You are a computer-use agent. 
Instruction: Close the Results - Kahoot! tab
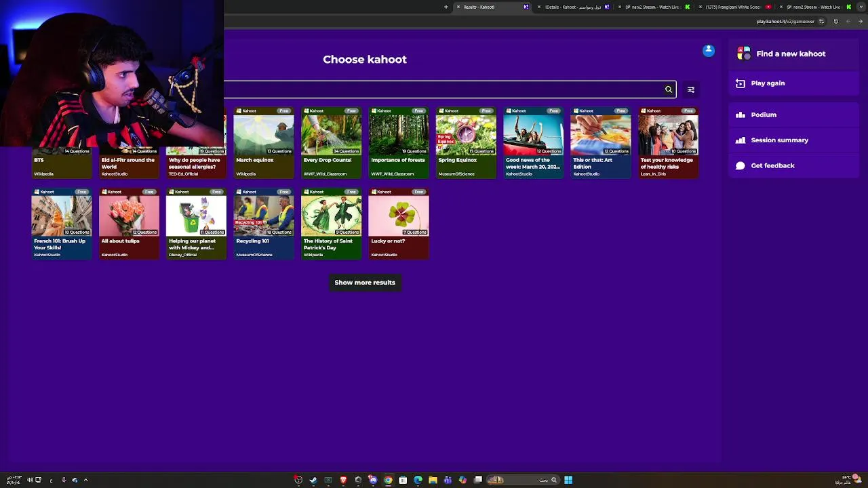click(x=458, y=7)
